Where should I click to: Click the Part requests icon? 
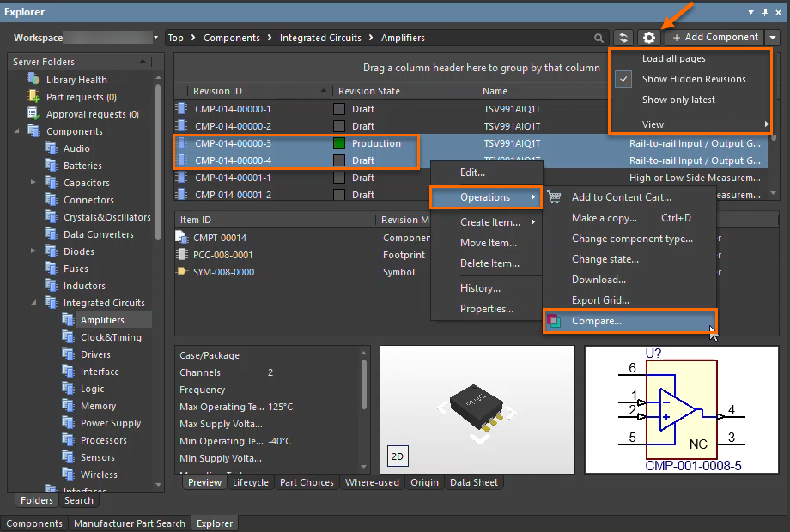click(33, 96)
